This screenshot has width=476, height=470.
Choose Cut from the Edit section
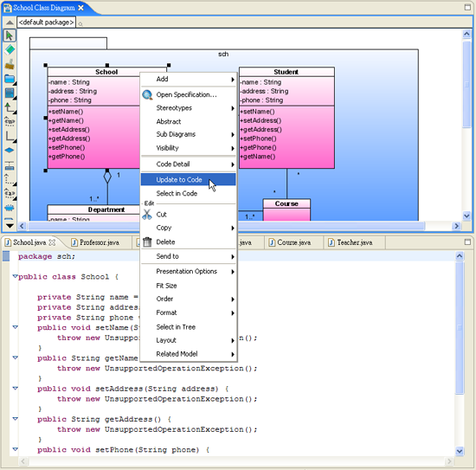(188, 215)
